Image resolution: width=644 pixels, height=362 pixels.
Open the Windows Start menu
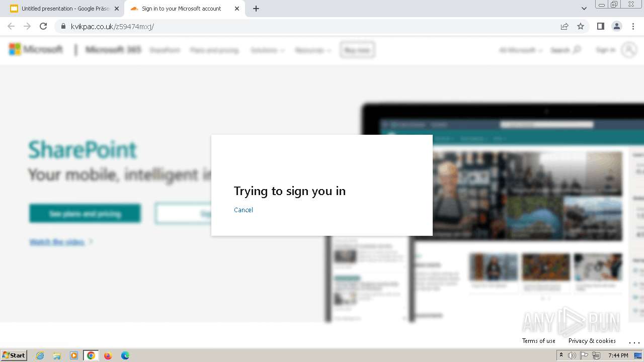click(x=14, y=355)
